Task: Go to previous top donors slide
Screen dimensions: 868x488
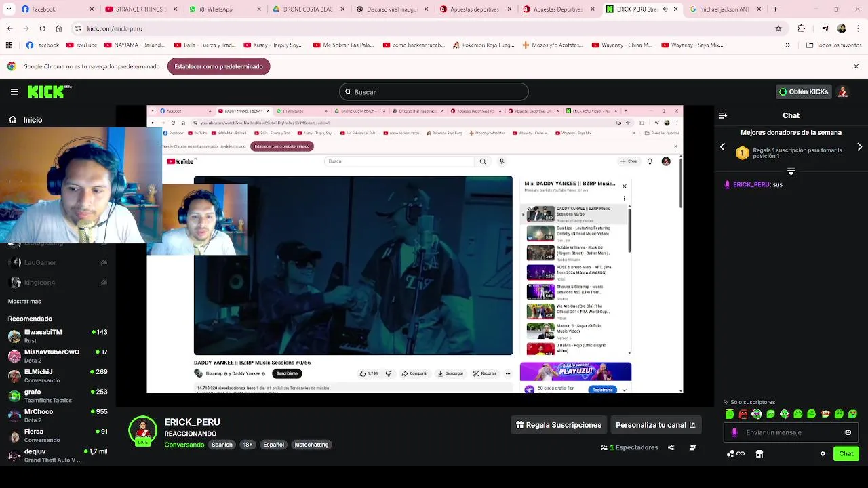Action: (722, 147)
